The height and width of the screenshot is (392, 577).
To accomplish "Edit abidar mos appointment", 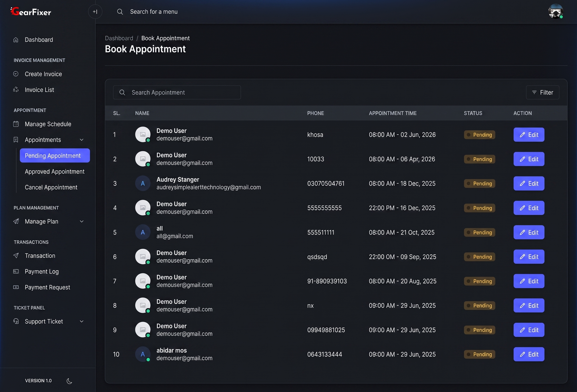I will (x=529, y=354).
